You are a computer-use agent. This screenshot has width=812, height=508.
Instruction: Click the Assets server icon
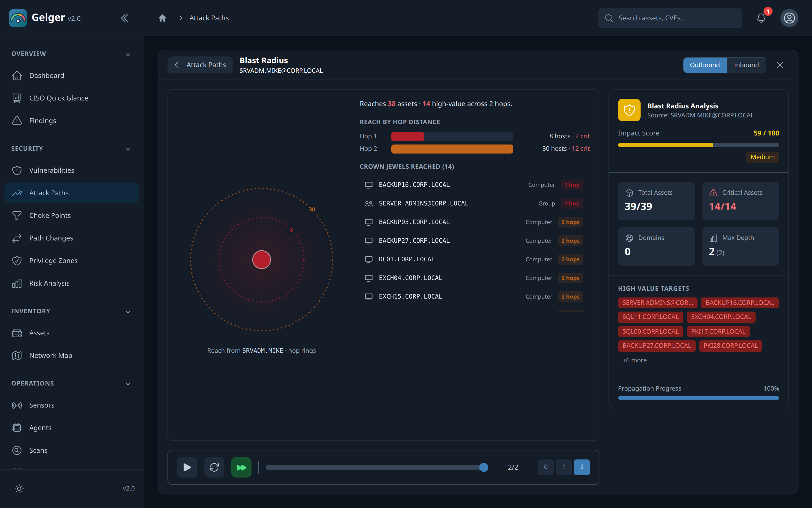click(17, 333)
